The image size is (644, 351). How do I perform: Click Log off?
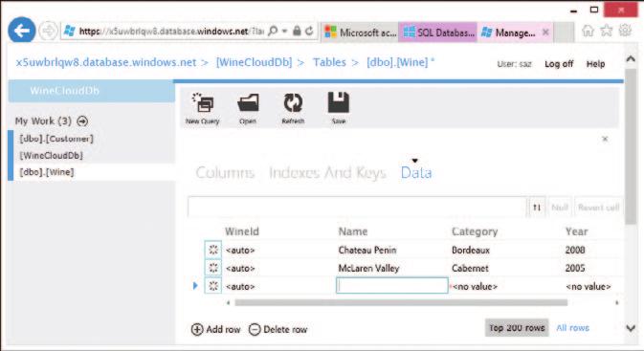(559, 64)
